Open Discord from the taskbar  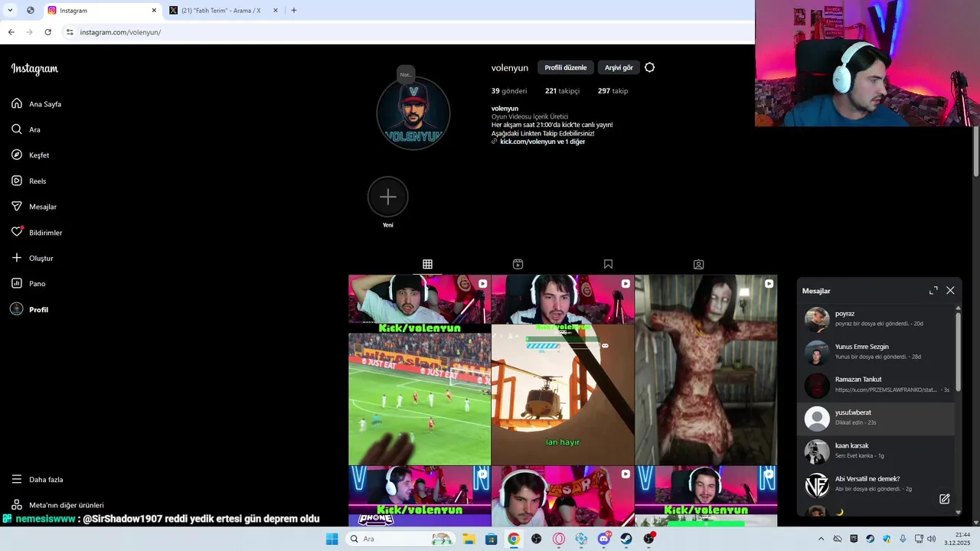(604, 539)
